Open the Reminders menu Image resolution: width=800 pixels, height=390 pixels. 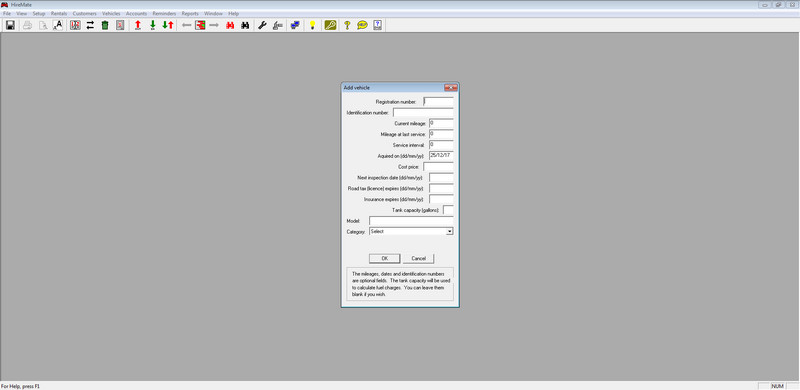point(164,13)
